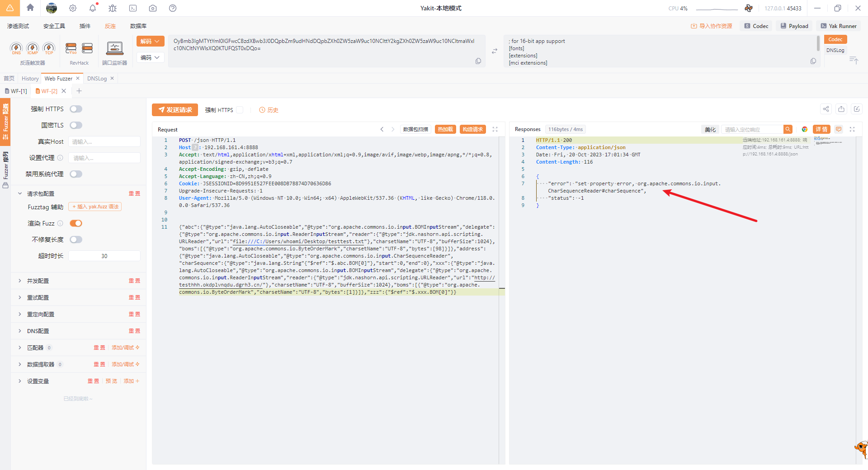Expand the 匹配器 section
Viewport: 868px width, 470px height.
point(20,348)
